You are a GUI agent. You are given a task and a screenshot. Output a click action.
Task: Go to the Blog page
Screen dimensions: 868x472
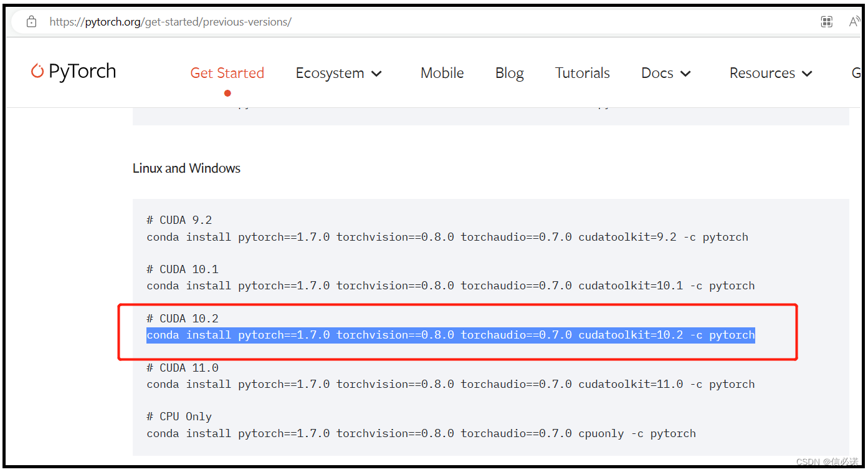pos(509,73)
